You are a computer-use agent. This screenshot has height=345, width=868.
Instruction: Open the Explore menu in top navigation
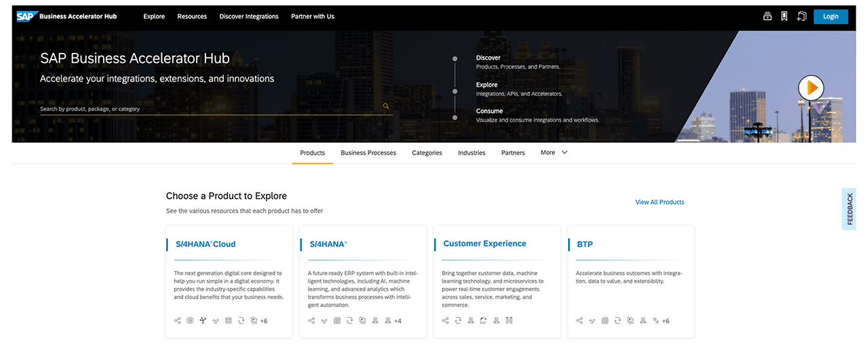pyautogui.click(x=154, y=16)
